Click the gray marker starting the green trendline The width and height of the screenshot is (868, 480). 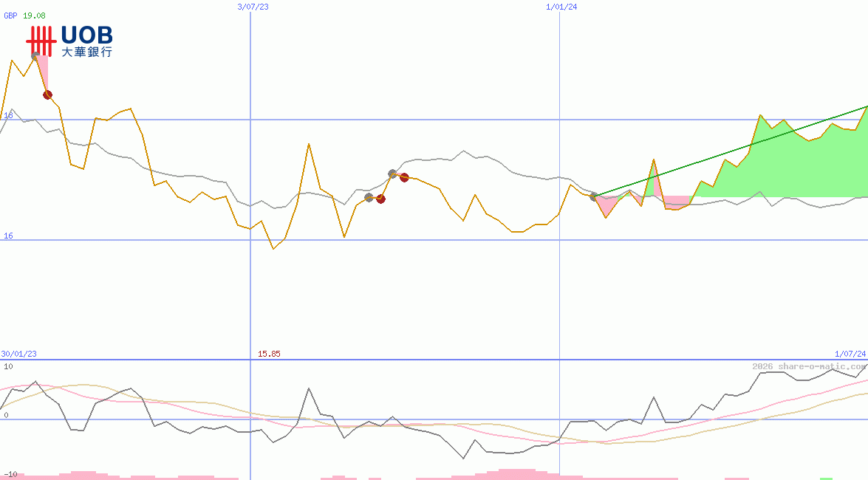pyautogui.click(x=594, y=196)
